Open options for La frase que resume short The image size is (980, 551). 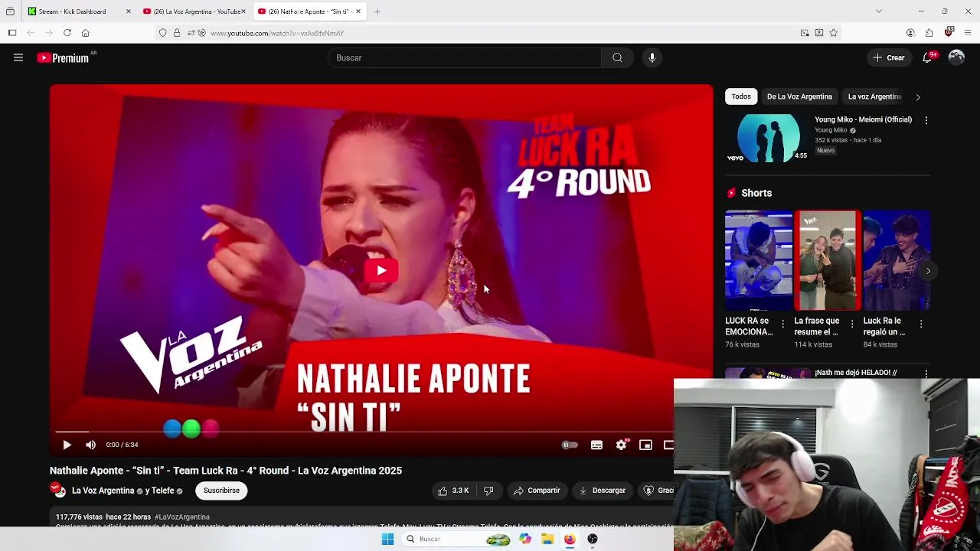(851, 324)
